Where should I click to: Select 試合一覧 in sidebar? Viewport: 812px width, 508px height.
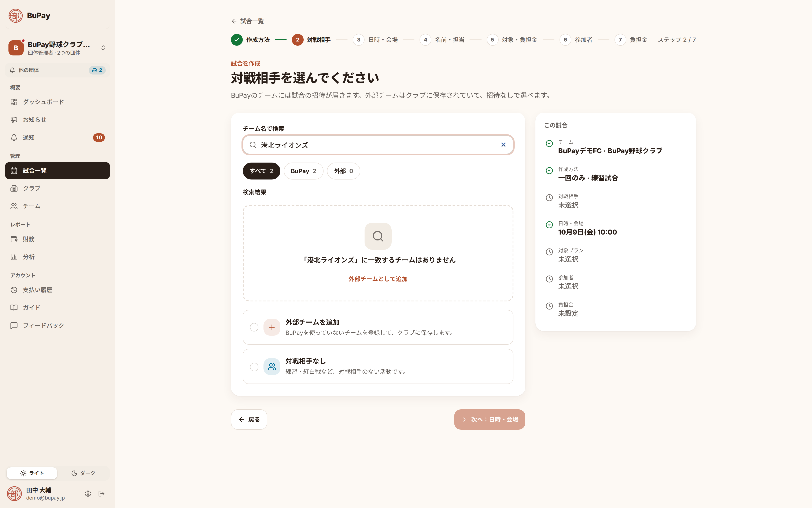[x=57, y=171]
